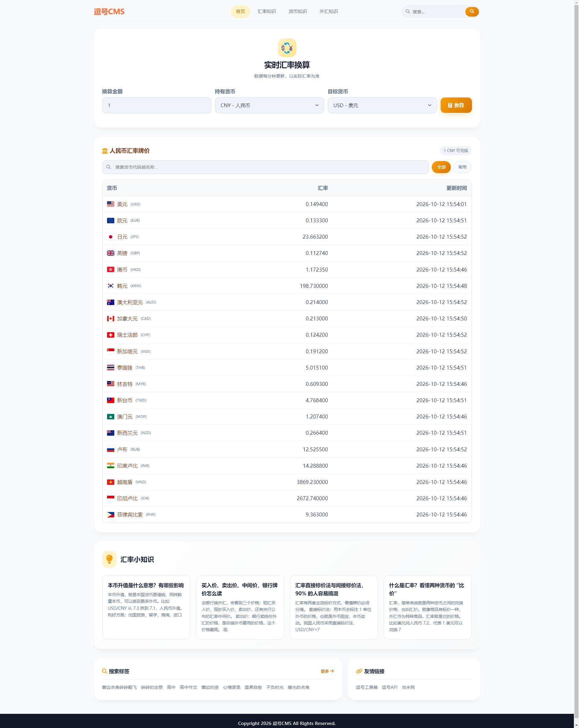Open the 当米网 friend link

(408, 687)
